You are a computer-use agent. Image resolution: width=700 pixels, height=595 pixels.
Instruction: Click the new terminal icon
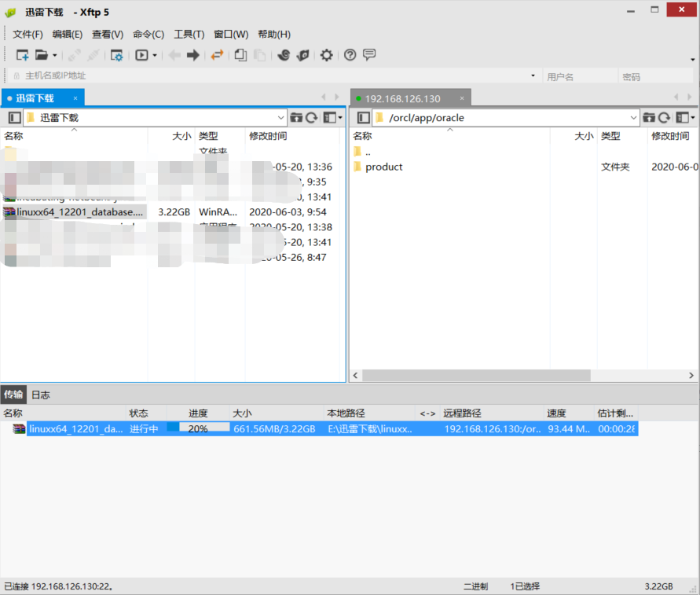click(141, 55)
